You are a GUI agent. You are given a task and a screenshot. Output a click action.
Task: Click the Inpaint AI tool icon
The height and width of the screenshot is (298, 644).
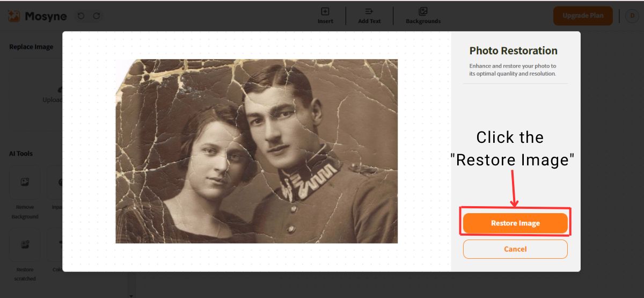(x=58, y=183)
